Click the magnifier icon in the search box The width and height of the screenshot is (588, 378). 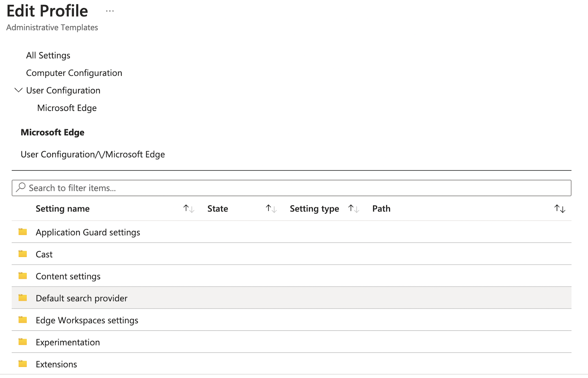point(21,188)
